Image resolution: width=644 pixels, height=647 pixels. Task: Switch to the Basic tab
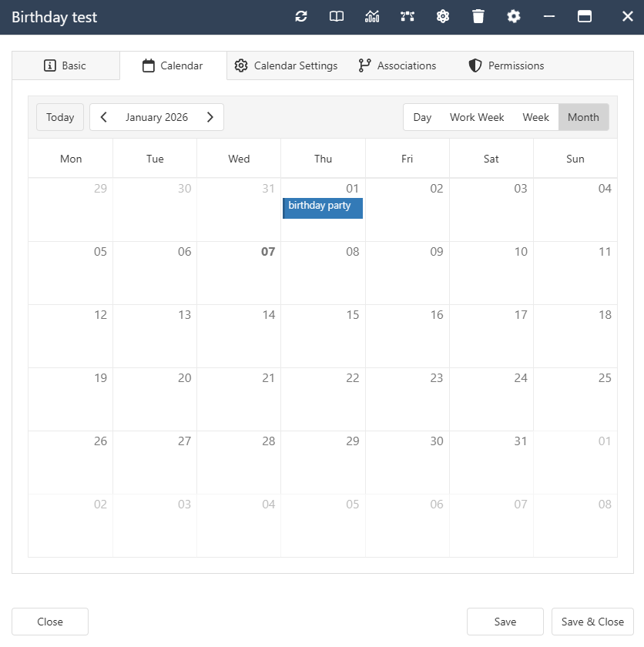(65, 65)
